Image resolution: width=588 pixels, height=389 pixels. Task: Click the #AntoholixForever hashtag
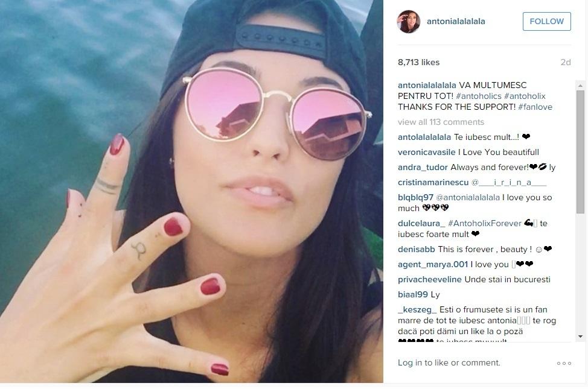pos(485,223)
